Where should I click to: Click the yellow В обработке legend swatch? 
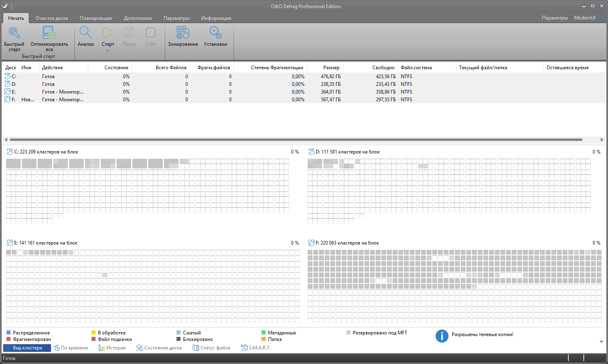tap(94, 333)
